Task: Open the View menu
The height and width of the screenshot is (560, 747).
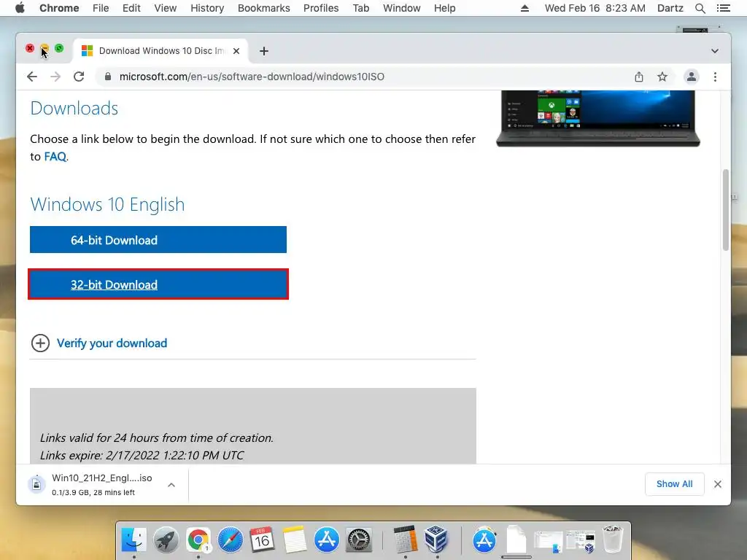Action: pos(166,8)
